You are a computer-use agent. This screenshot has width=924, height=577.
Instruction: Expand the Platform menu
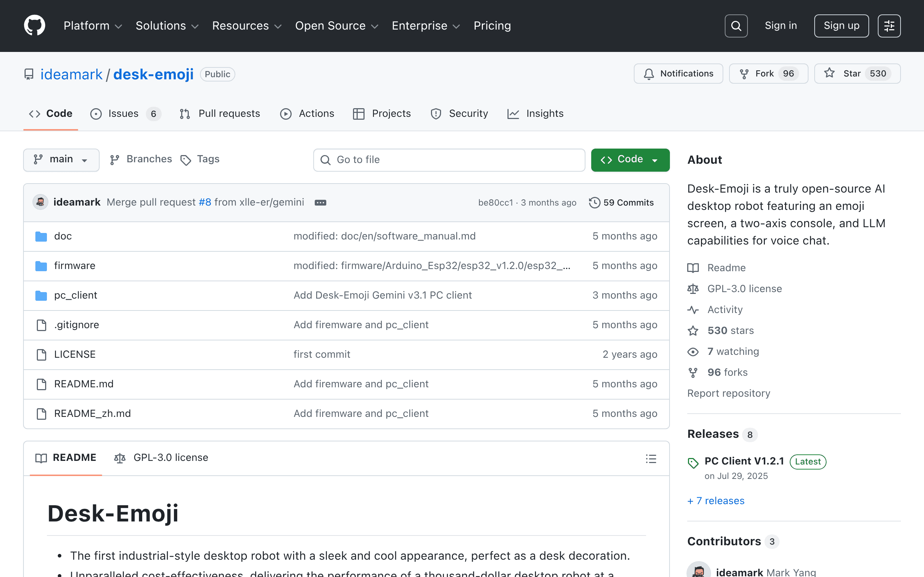pyautogui.click(x=92, y=26)
